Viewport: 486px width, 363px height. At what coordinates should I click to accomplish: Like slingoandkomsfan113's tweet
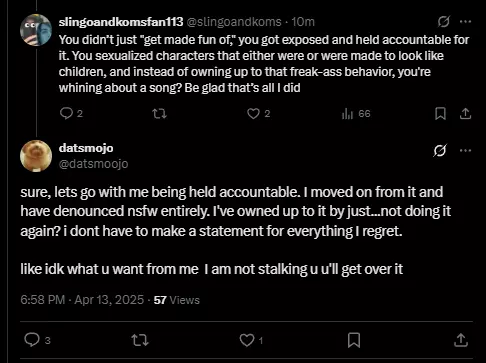[x=259, y=114]
